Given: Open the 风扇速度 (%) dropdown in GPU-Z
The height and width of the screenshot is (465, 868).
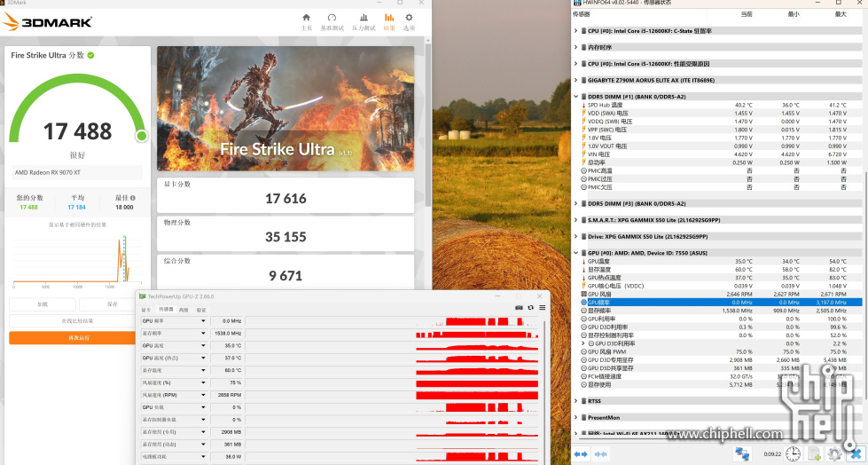Looking at the screenshot, I should pos(203,382).
